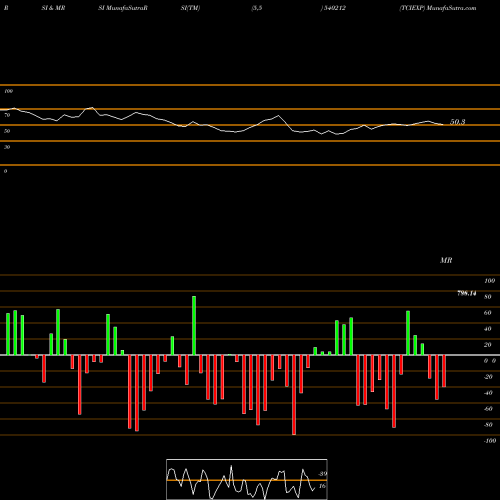Click the 100 label on the MR axis
The image size is (500, 500).
pyautogui.click(x=489, y=281)
